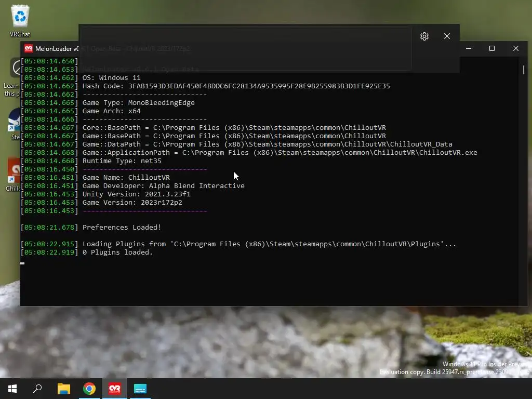Click 'Game Arch: x64' console line

[x=111, y=111]
